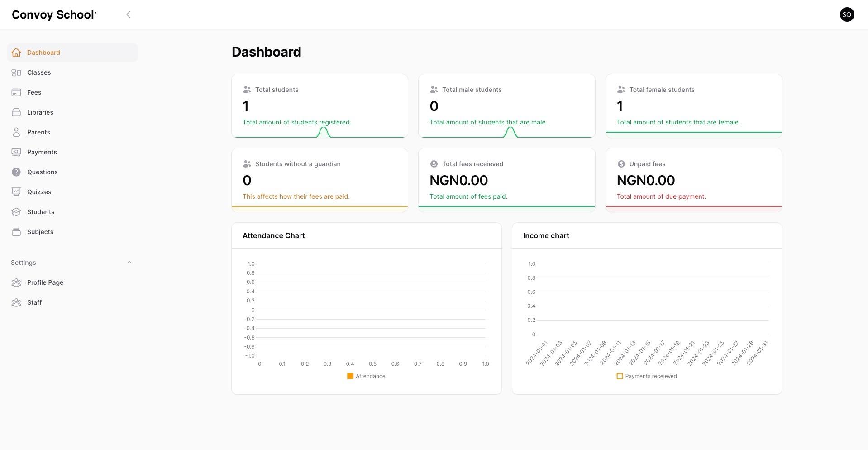Collapse the Settings section chevron

click(x=129, y=263)
